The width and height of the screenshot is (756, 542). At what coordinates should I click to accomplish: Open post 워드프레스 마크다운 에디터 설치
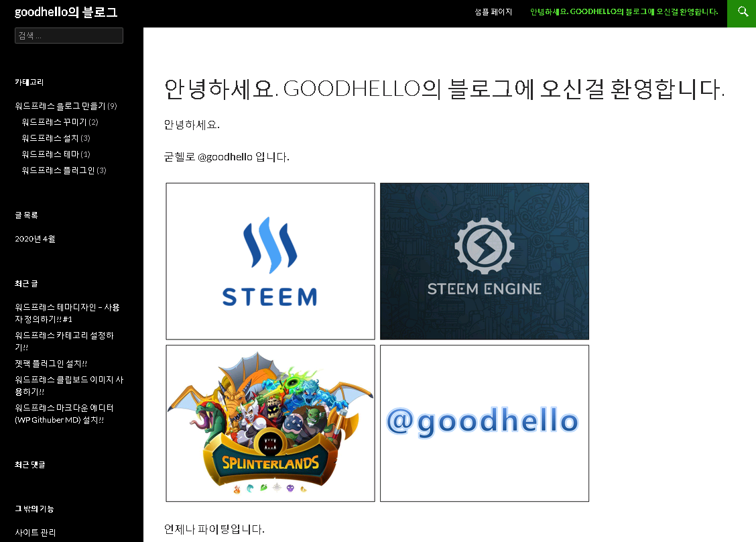pos(64,414)
